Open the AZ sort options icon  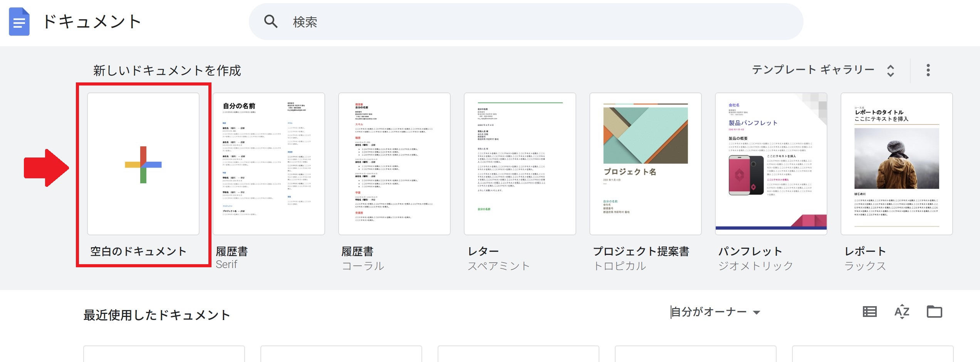(x=902, y=312)
